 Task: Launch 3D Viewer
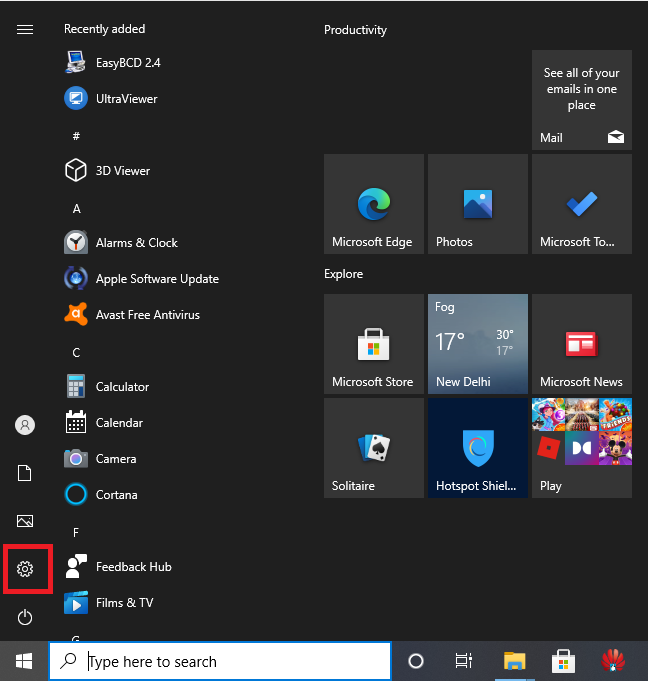tap(107, 171)
